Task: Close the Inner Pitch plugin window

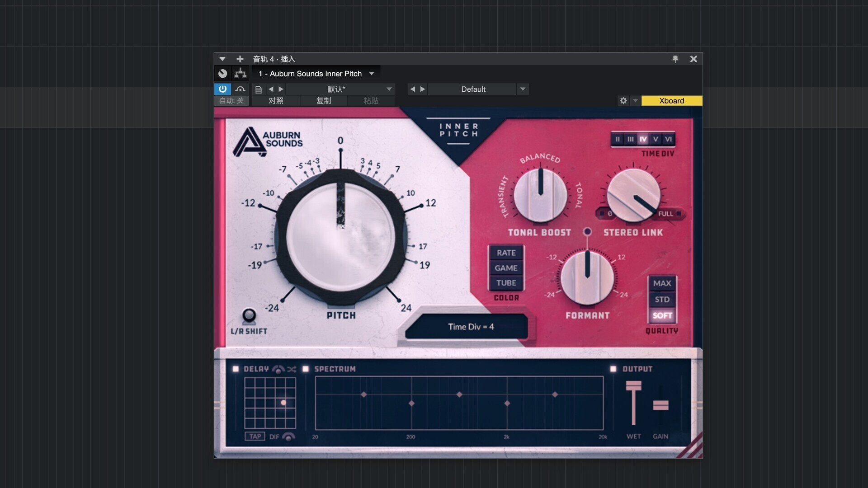Action: tap(693, 59)
